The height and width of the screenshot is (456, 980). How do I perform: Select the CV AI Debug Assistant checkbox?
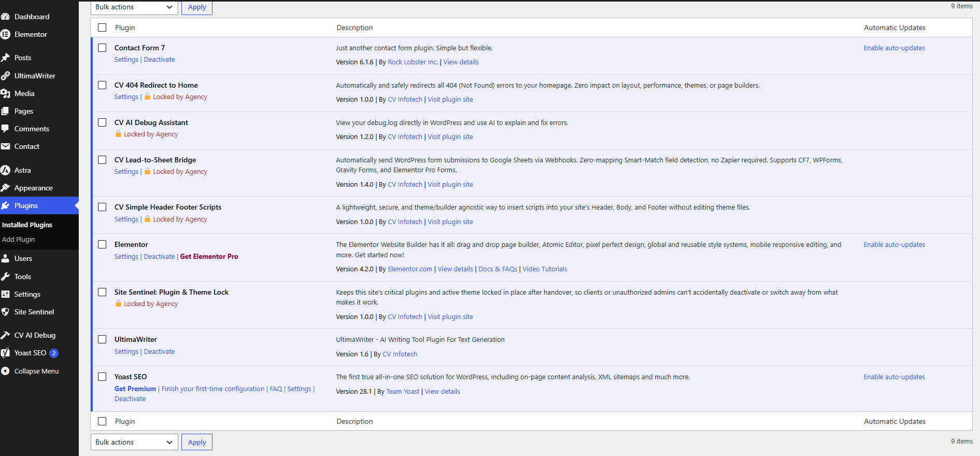click(102, 122)
